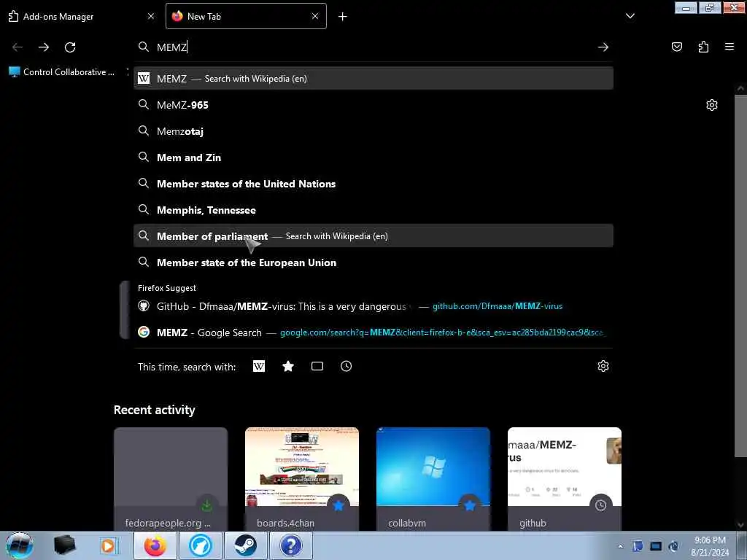Open the fedorapeople.org recent activity card
The image size is (747, 560).
pyautogui.click(x=171, y=479)
